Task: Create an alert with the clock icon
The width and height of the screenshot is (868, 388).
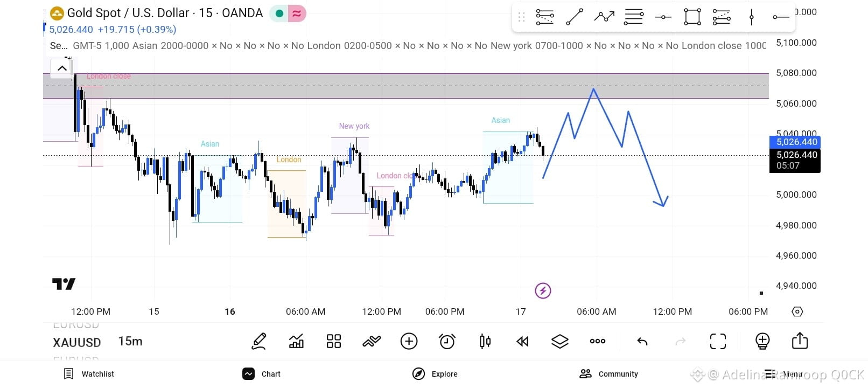Action: (x=447, y=341)
